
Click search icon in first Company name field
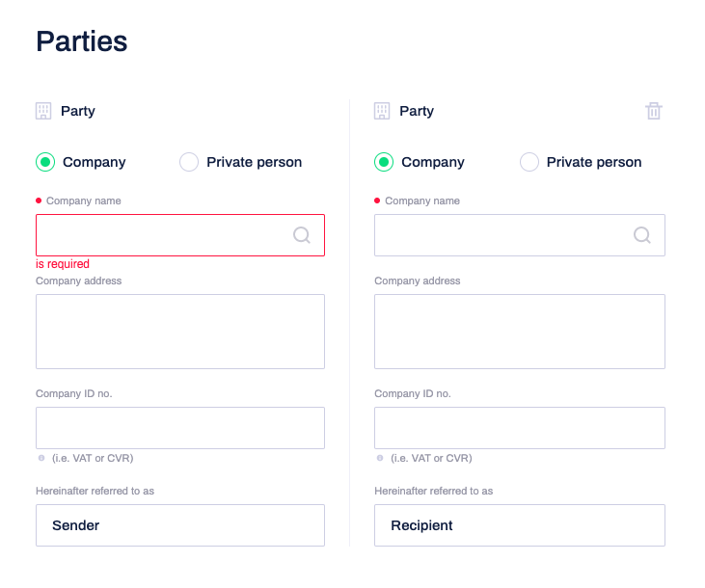tap(302, 235)
